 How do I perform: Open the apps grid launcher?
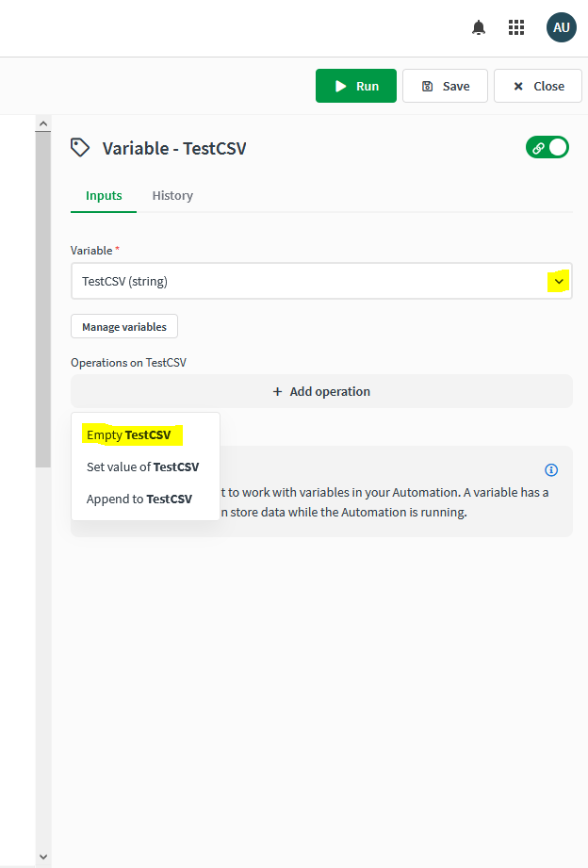click(x=516, y=28)
